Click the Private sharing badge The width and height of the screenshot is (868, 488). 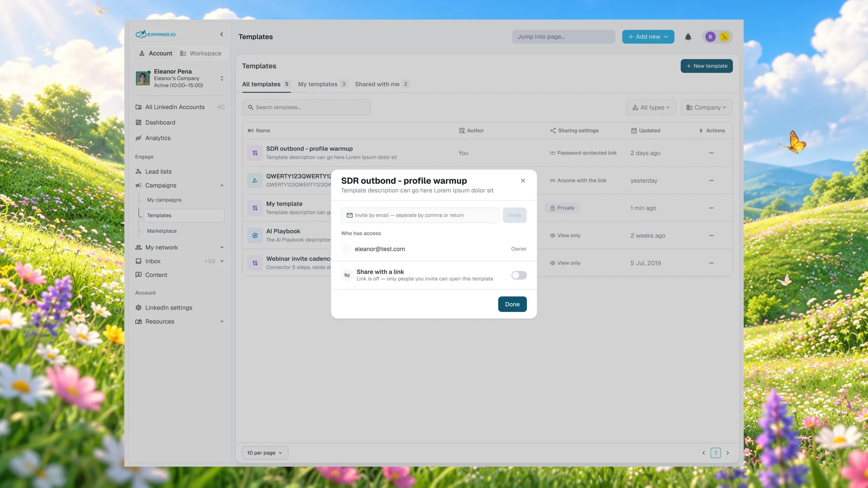[x=562, y=208]
